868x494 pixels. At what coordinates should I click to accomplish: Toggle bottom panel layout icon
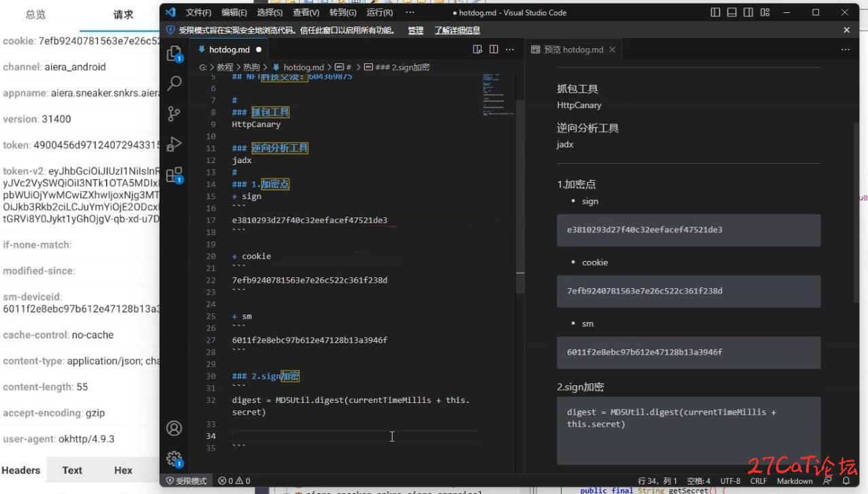click(x=732, y=12)
